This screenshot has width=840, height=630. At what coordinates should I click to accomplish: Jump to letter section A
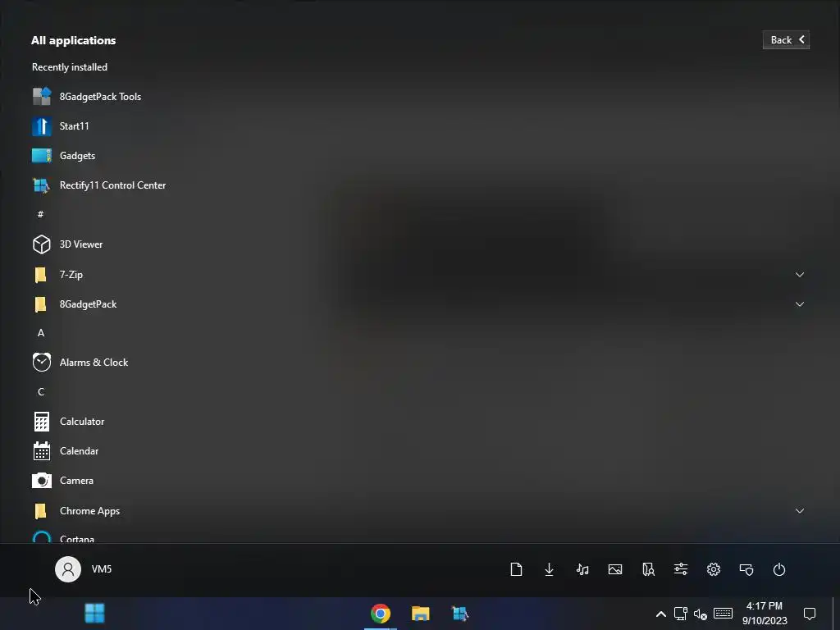[x=41, y=333]
